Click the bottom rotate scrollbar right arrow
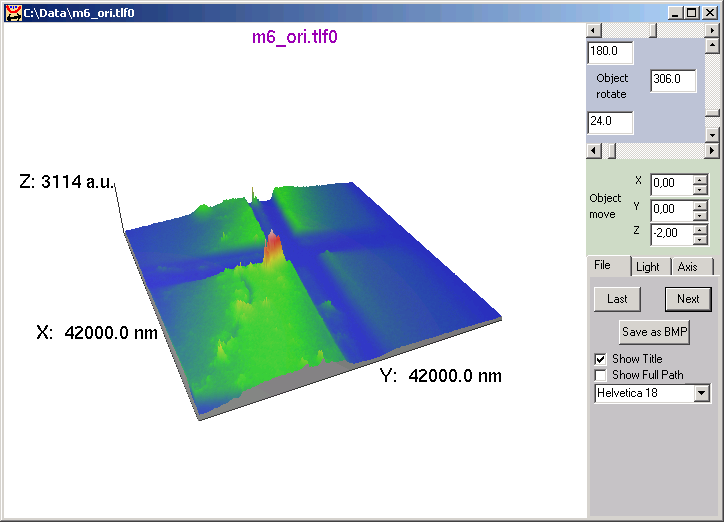The width and height of the screenshot is (724, 522). (x=711, y=150)
